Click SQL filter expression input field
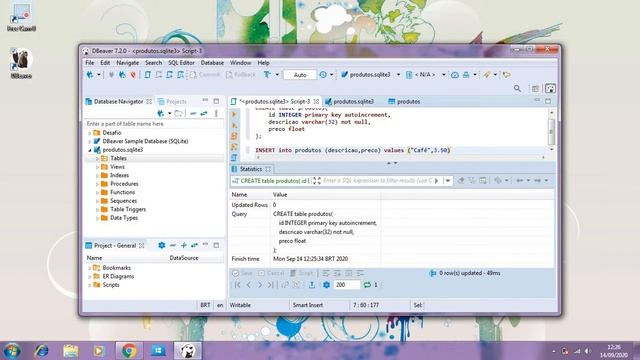This screenshot has height=360, width=640. [x=378, y=180]
